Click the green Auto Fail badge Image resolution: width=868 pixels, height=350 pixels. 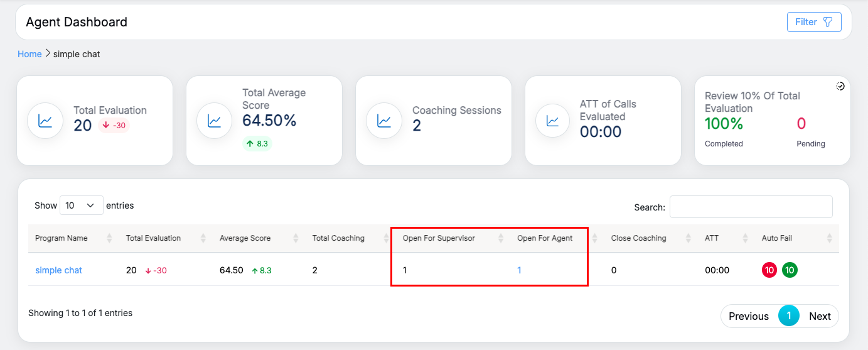[x=790, y=270]
